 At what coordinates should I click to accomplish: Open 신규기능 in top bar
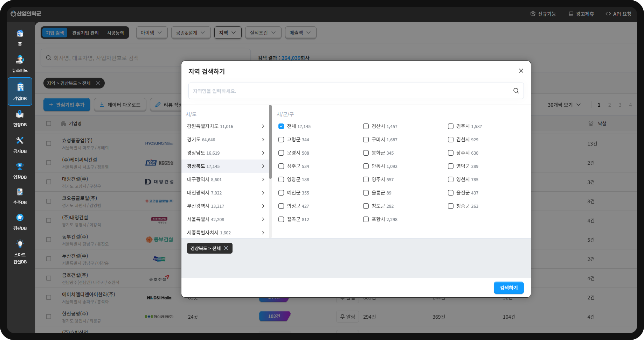(543, 14)
